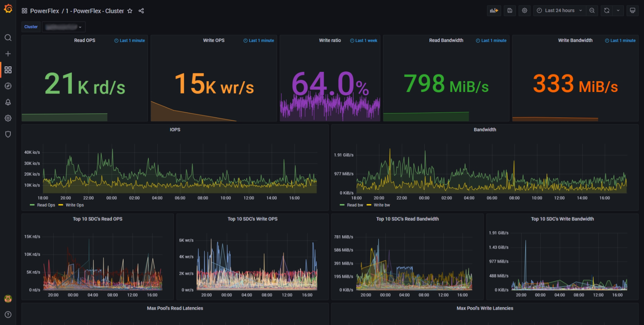Open the refresh interval dropdown arrow
This screenshot has width=644, height=325.
pyautogui.click(x=618, y=10)
